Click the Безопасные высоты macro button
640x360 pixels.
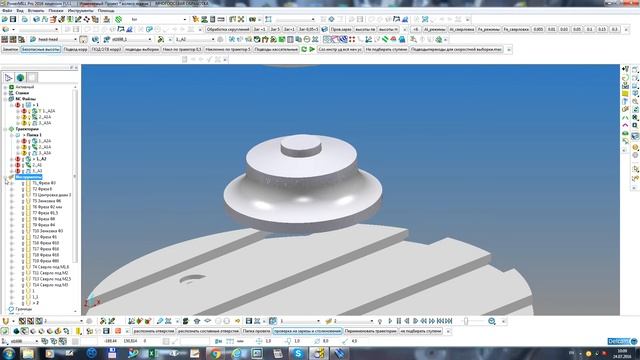coord(41,49)
